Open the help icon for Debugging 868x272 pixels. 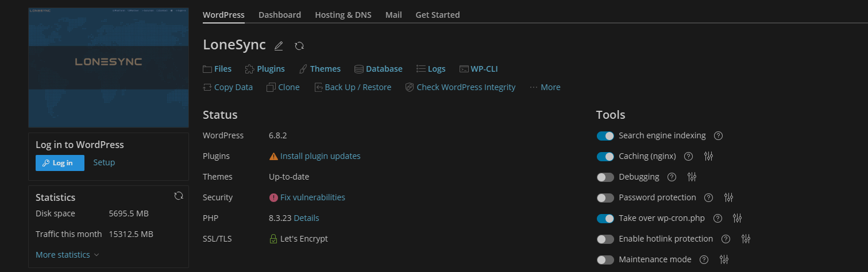pos(672,177)
